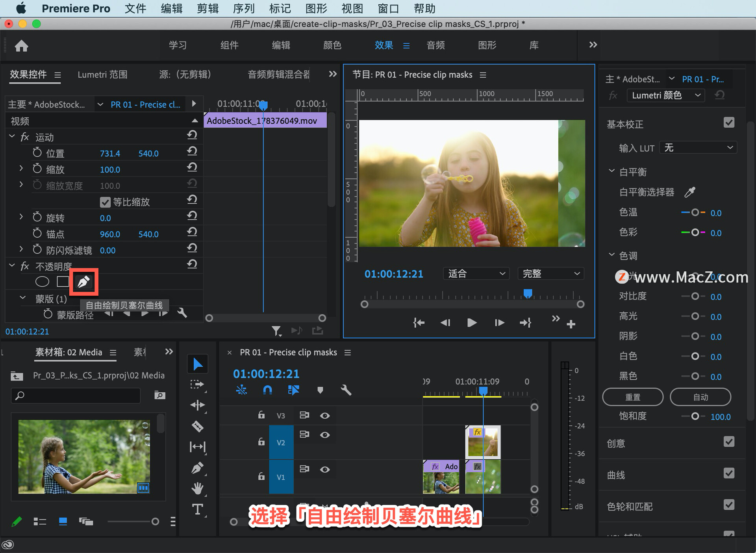This screenshot has width=756, height=553.
Task: Toggle the Curves section checkbox
Action: tap(729, 473)
